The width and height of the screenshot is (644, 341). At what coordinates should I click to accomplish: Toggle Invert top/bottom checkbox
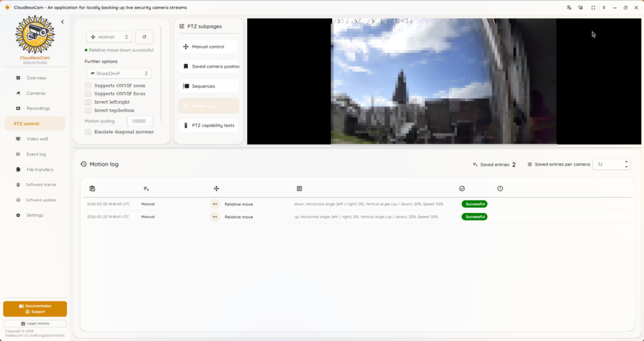(x=88, y=111)
